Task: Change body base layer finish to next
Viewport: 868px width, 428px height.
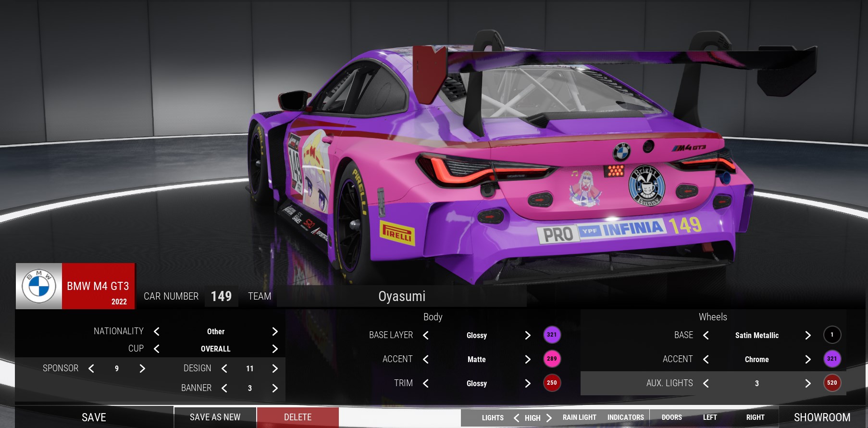Action: (x=528, y=335)
